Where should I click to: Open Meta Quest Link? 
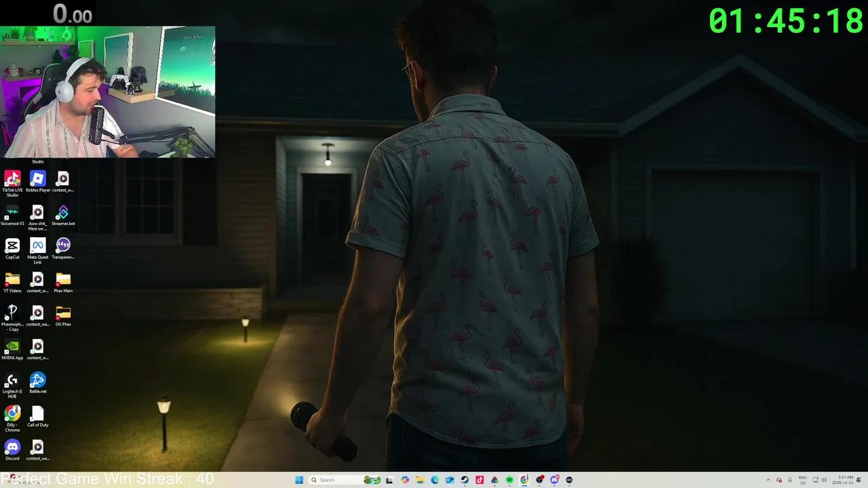(x=37, y=246)
